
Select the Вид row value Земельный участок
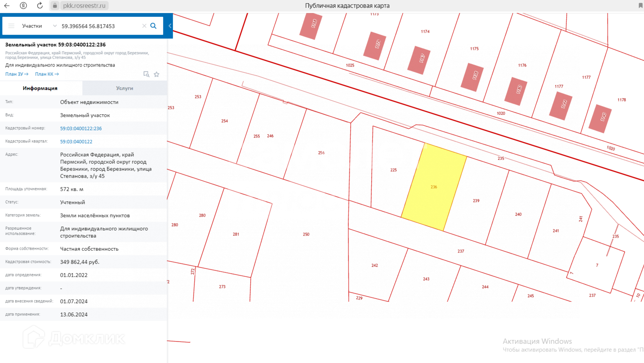pos(85,115)
